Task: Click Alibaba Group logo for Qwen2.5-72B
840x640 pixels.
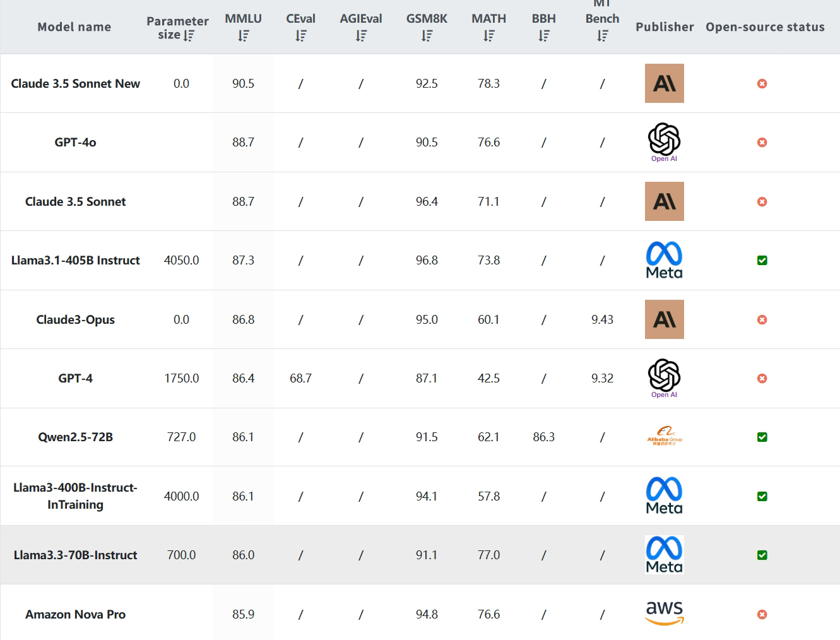Action: pyautogui.click(x=664, y=436)
